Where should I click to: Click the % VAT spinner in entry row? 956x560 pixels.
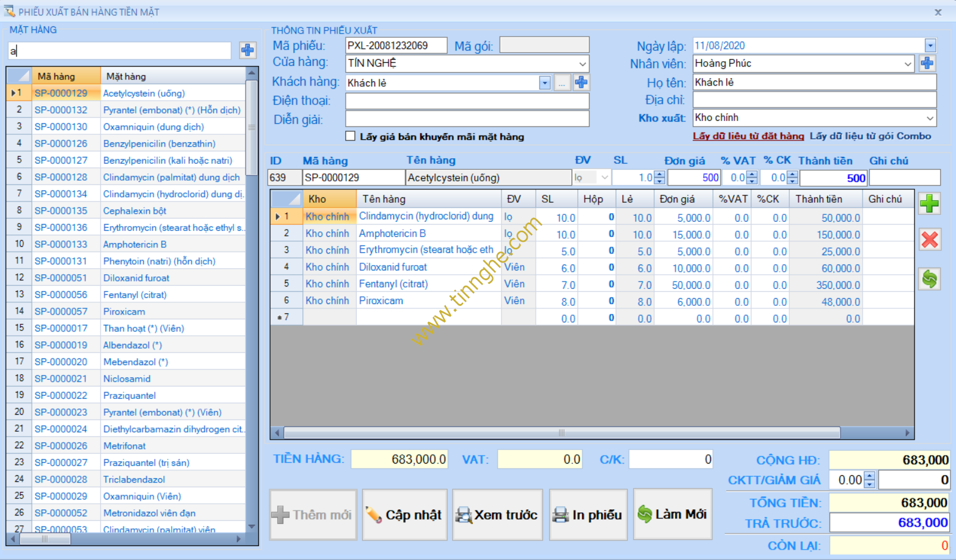pos(752,178)
